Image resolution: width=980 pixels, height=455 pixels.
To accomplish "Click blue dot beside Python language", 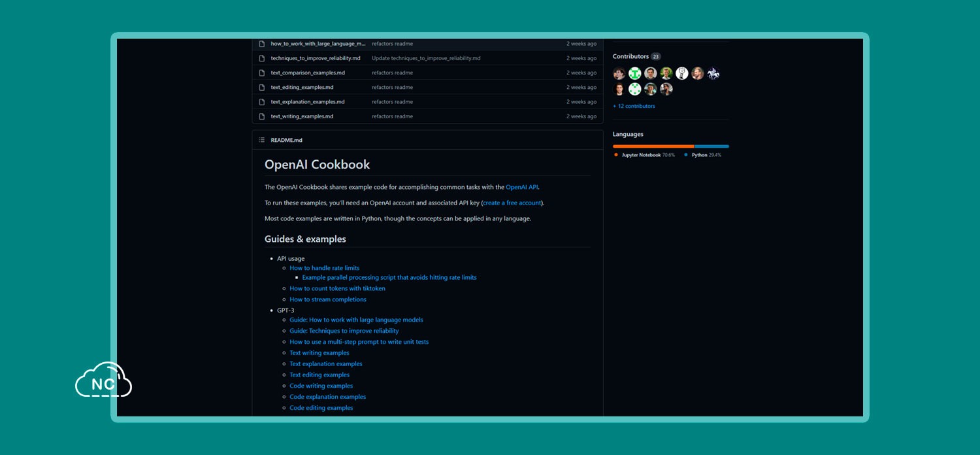I will coord(686,155).
